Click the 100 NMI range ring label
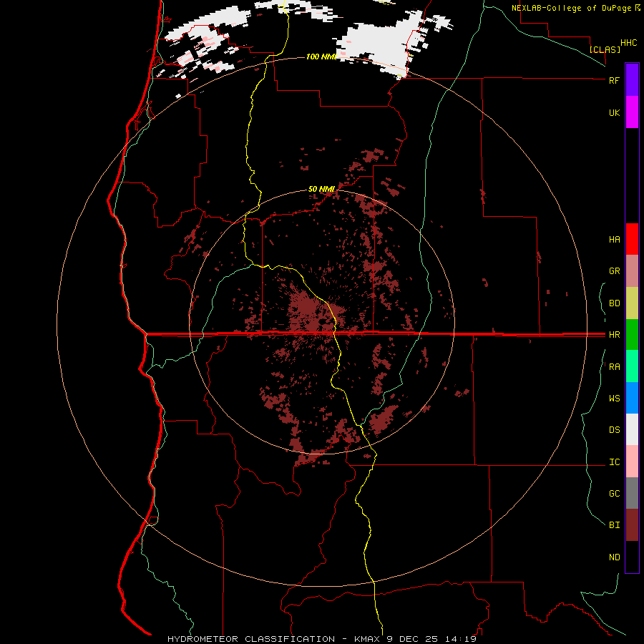Screen dimensions: 644x644 pos(321,57)
